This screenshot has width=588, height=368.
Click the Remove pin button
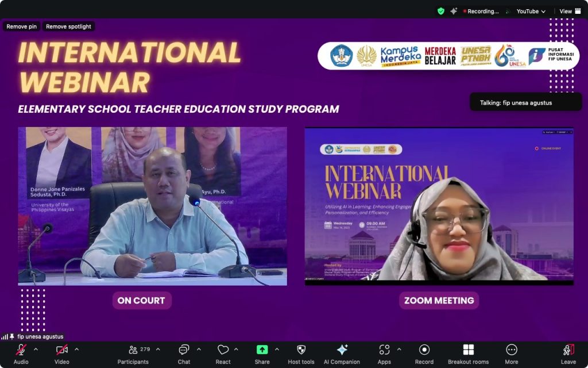(x=21, y=26)
